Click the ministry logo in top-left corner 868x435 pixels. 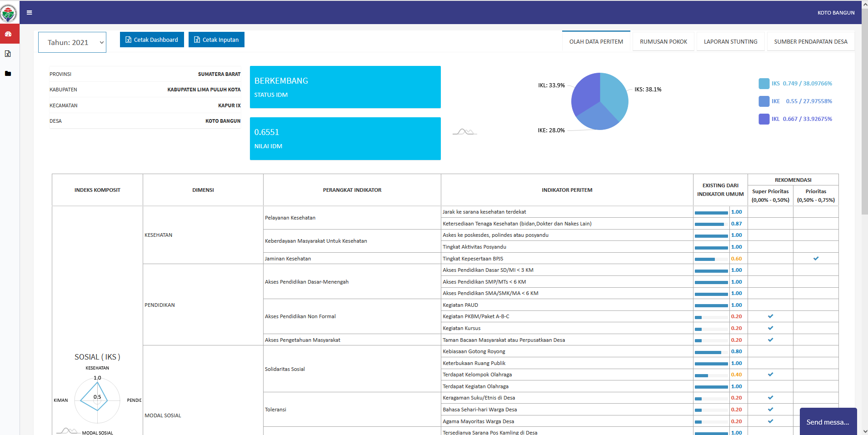[9, 12]
